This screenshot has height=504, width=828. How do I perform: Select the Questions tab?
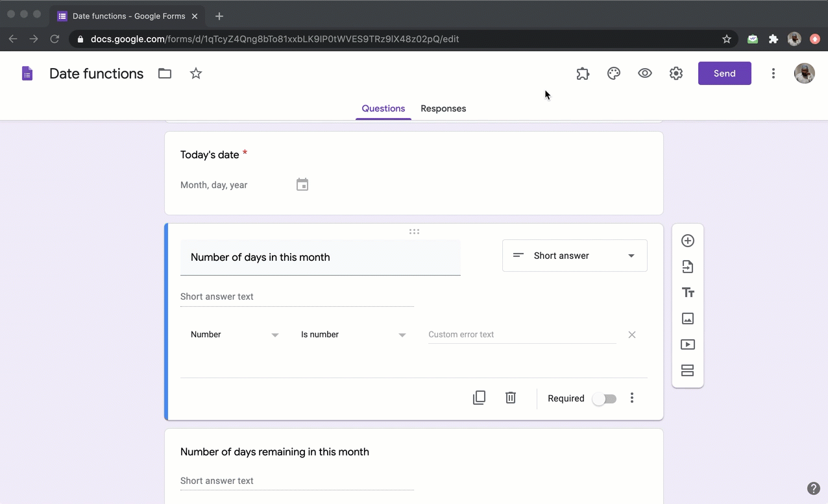click(x=383, y=108)
